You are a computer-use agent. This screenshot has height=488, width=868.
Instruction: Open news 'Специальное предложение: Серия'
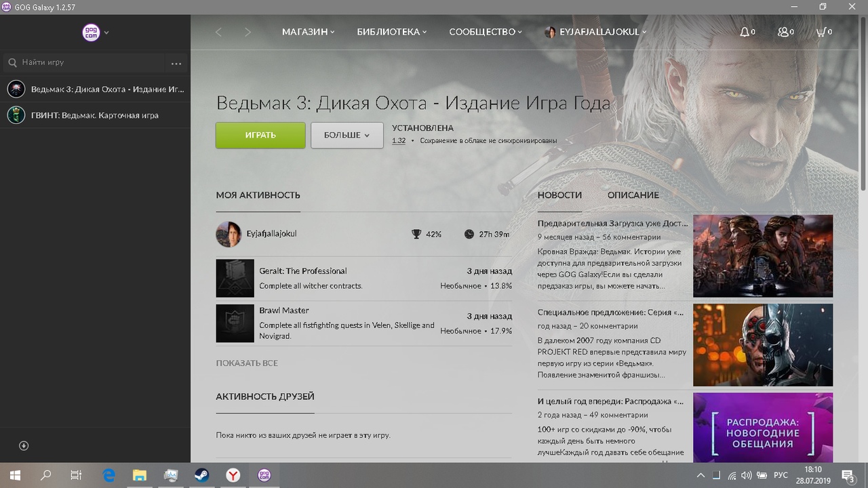point(610,312)
